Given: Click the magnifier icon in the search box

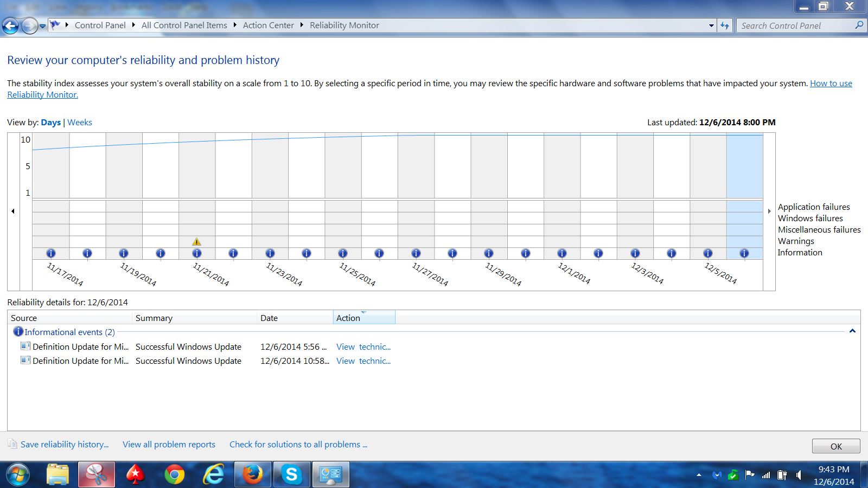Looking at the screenshot, I should 859,25.
